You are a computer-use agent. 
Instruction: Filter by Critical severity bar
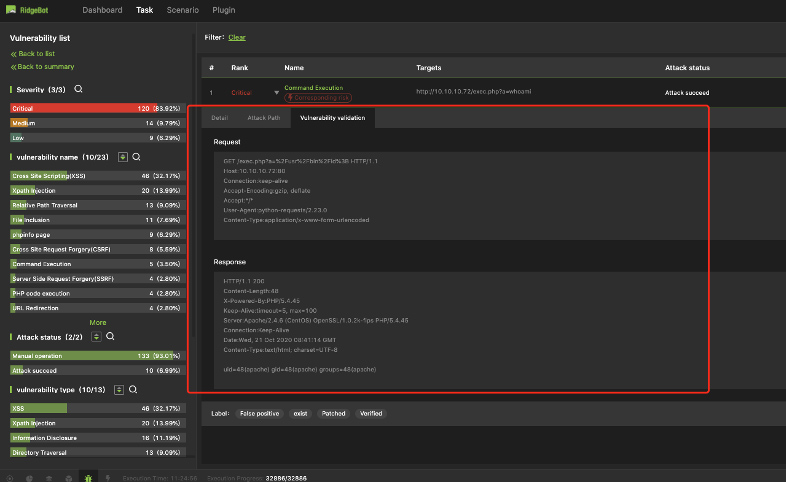pos(98,108)
